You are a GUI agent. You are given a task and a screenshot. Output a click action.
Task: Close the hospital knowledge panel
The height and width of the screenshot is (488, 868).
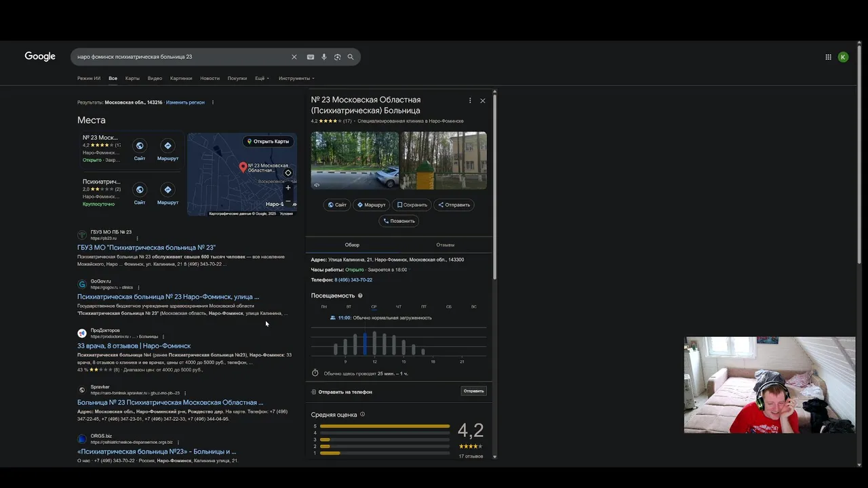pyautogui.click(x=483, y=100)
